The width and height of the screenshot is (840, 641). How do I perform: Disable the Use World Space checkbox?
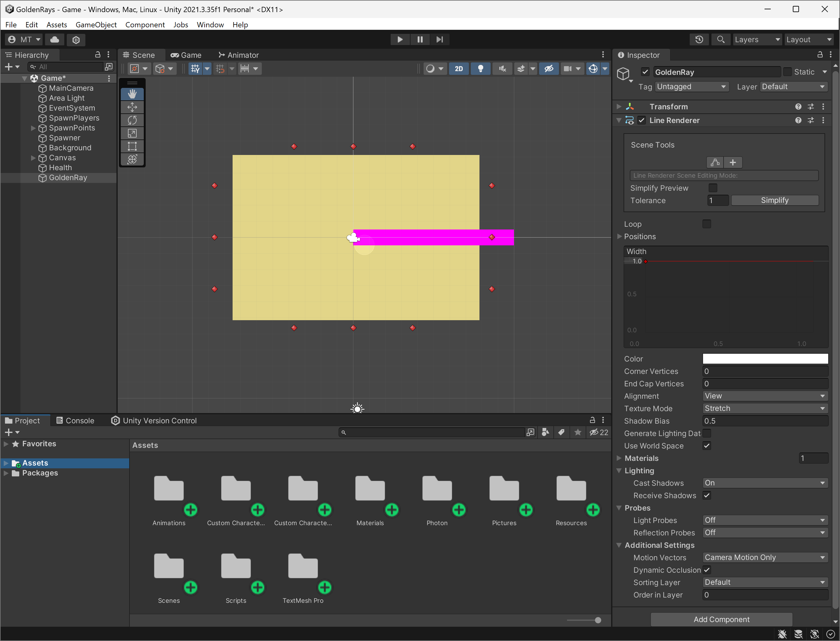(707, 445)
